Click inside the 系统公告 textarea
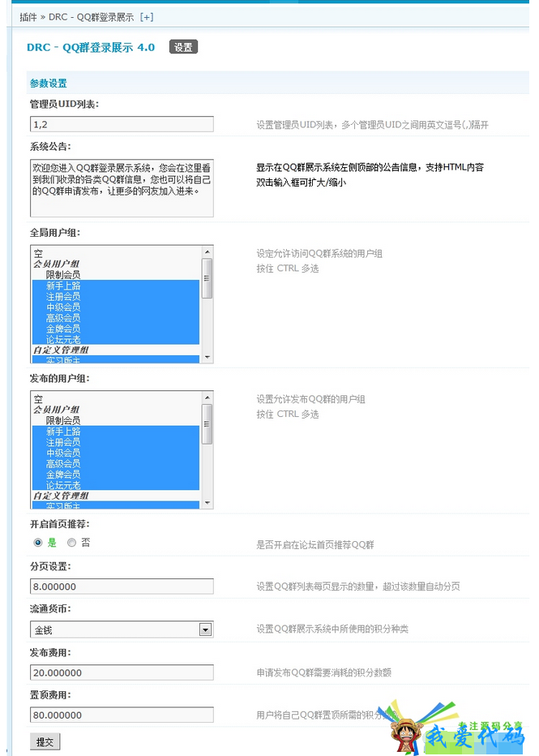The height and width of the screenshot is (756, 539). (x=122, y=188)
